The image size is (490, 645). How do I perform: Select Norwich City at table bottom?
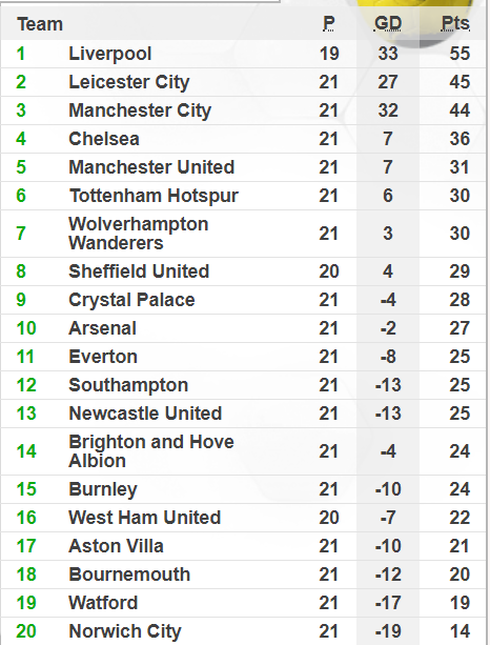click(125, 631)
